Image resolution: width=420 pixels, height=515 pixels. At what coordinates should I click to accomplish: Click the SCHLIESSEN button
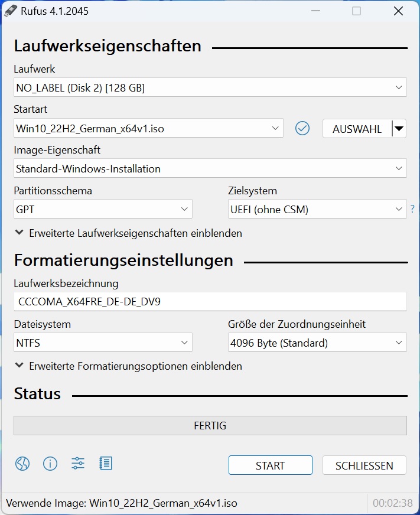tap(364, 465)
